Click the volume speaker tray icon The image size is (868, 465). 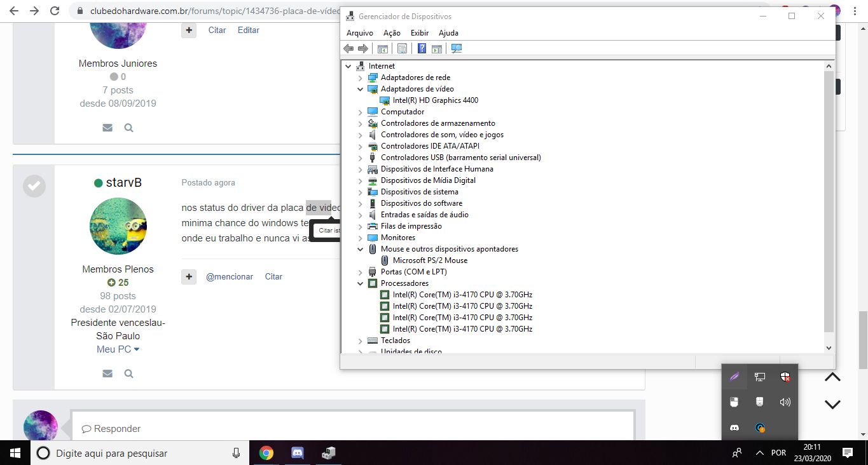(x=785, y=402)
